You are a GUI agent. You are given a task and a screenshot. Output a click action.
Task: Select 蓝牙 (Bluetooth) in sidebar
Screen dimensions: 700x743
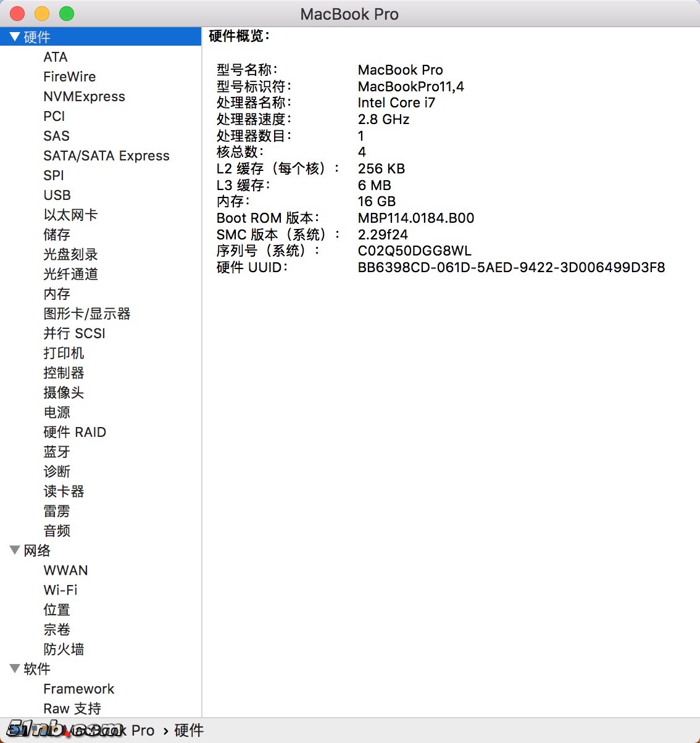[57, 452]
